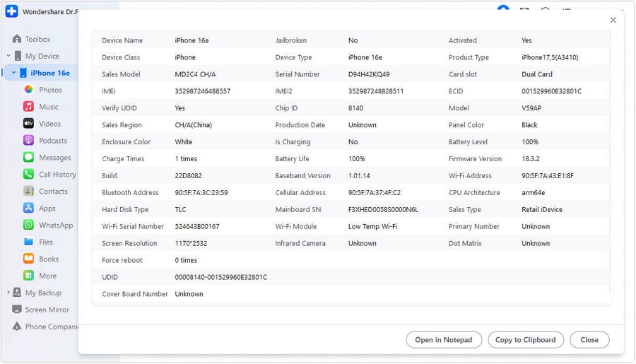Click Open in Notepad button

(444, 340)
